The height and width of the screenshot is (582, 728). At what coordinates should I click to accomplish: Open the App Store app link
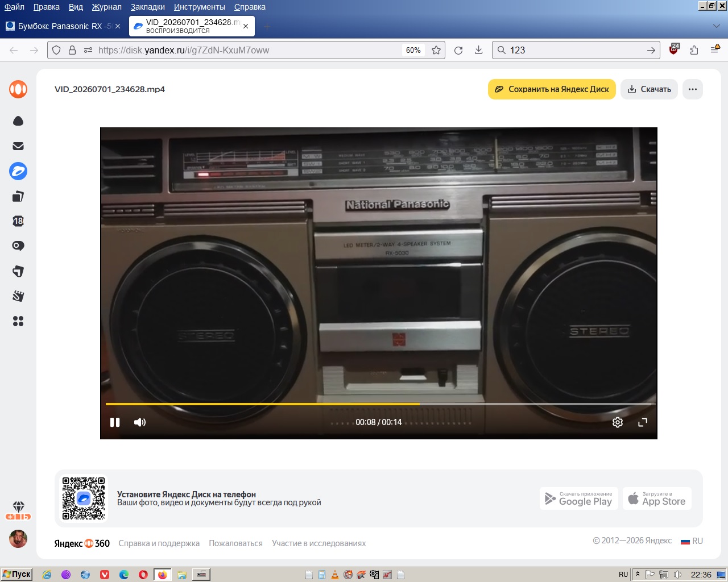657,498
